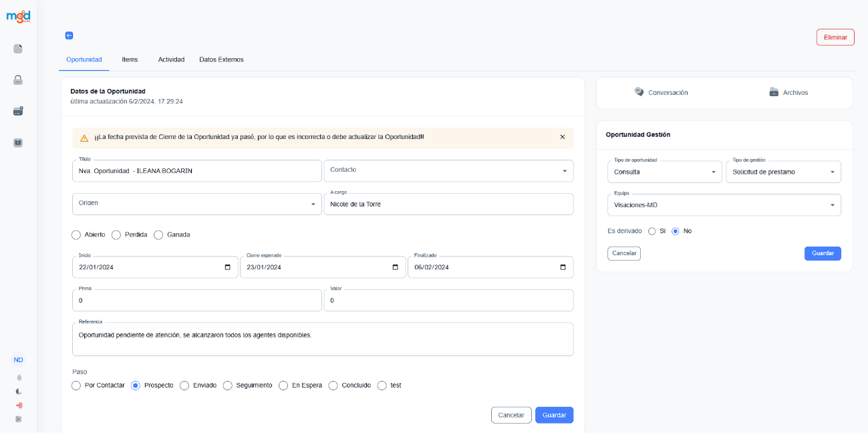Open the document icon in the sidebar

coord(18,49)
